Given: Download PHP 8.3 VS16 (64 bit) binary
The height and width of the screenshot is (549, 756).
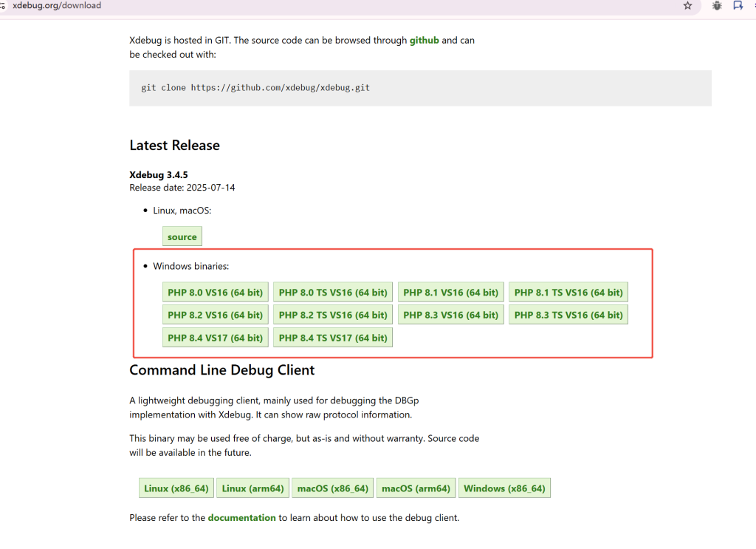Looking at the screenshot, I should (x=451, y=315).
